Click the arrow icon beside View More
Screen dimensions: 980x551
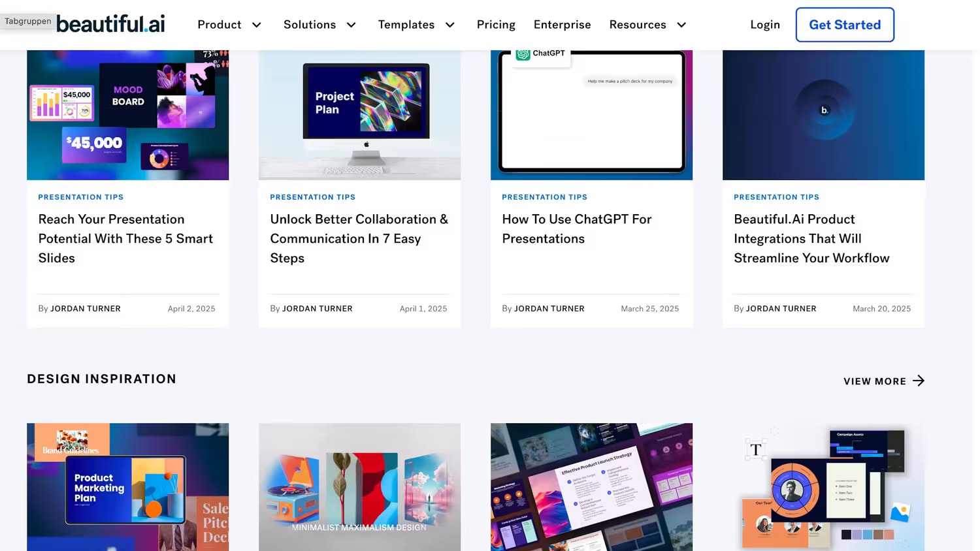coord(919,381)
